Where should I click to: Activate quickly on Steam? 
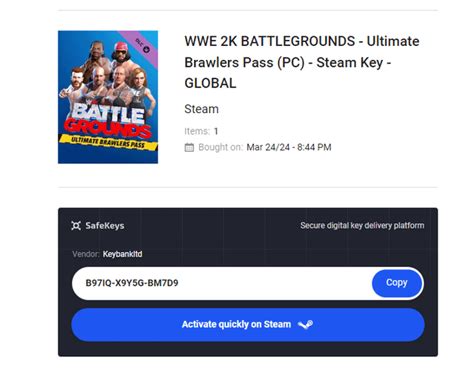tap(248, 325)
